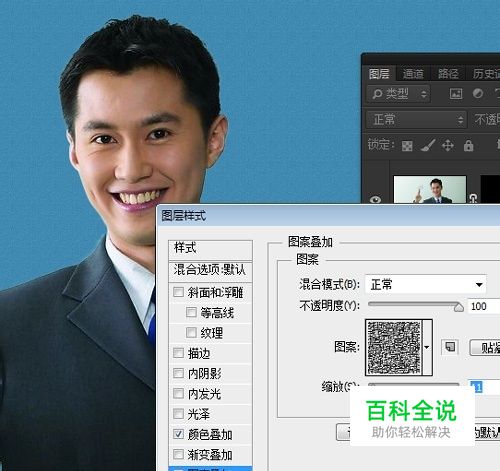Enable the 纹理 checkbox
The image size is (500, 471).
pos(191,332)
